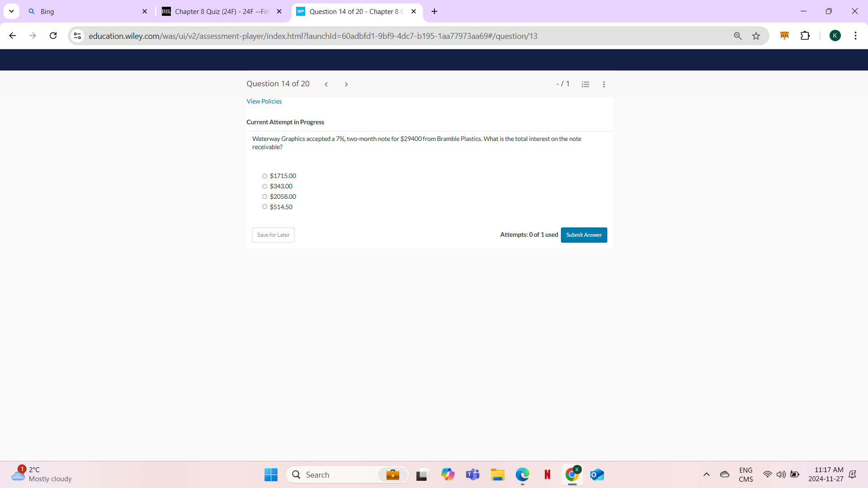Image resolution: width=868 pixels, height=488 pixels.
Task: Select the $514.50 answer option
Action: click(265, 206)
